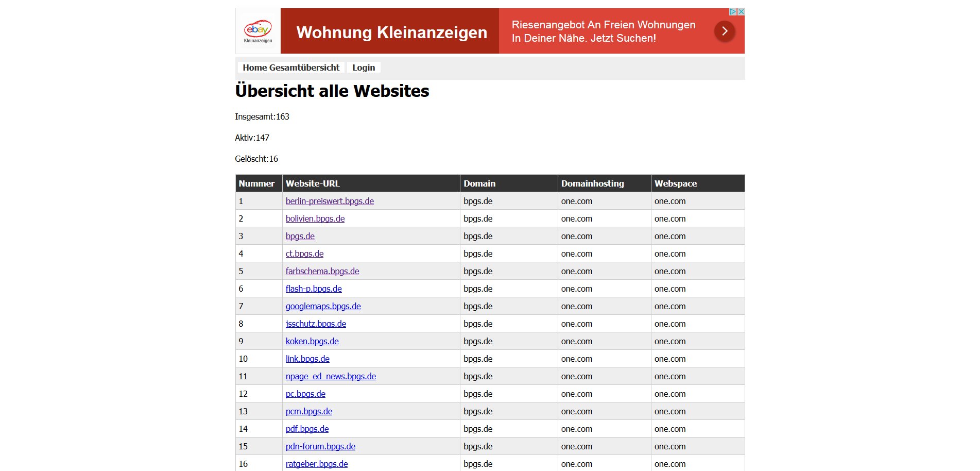980x471 pixels.
Task: Open the koken.bpgs.de link
Action: pos(312,341)
